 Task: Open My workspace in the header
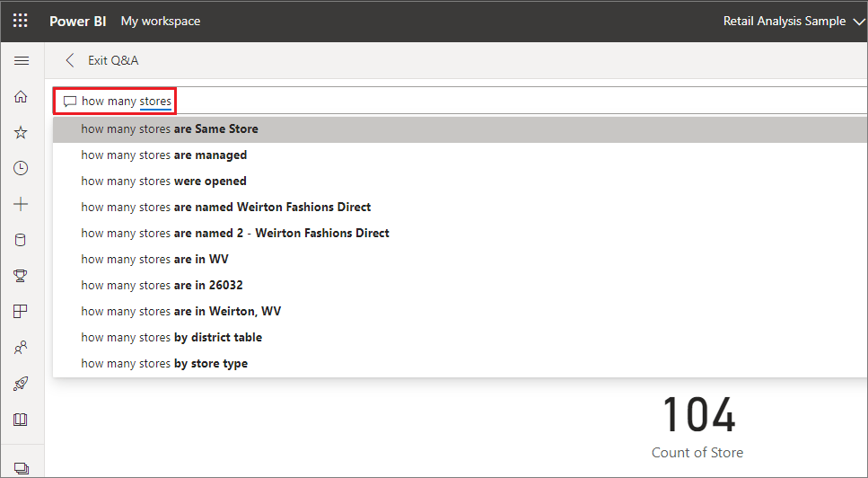tap(161, 21)
